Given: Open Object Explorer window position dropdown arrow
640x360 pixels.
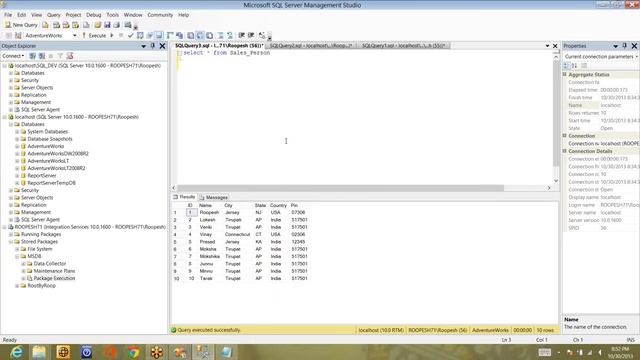Looking at the screenshot, I should coord(143,46).
